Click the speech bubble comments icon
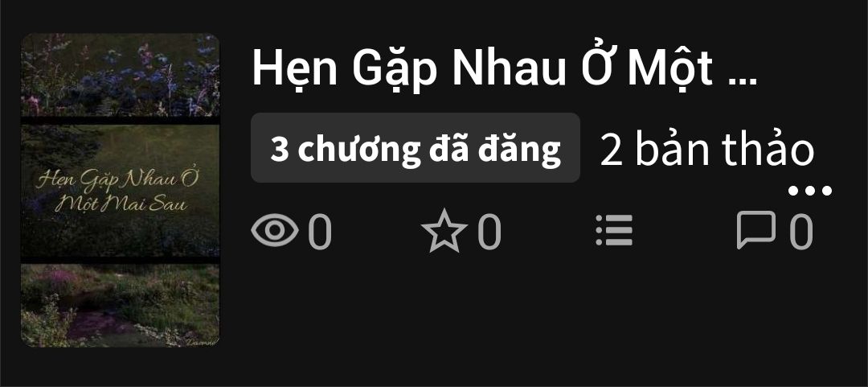Viewport: 868px width, 387px height. [x=756, y=229]
